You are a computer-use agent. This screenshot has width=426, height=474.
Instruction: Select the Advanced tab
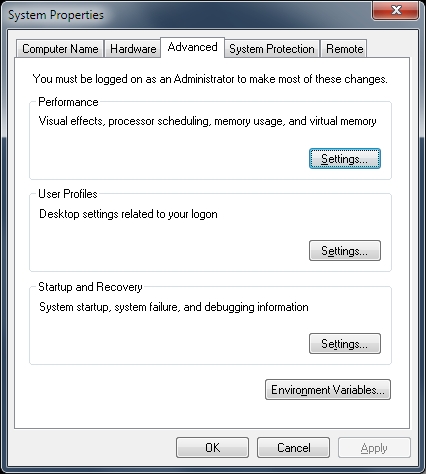(192, 47)
